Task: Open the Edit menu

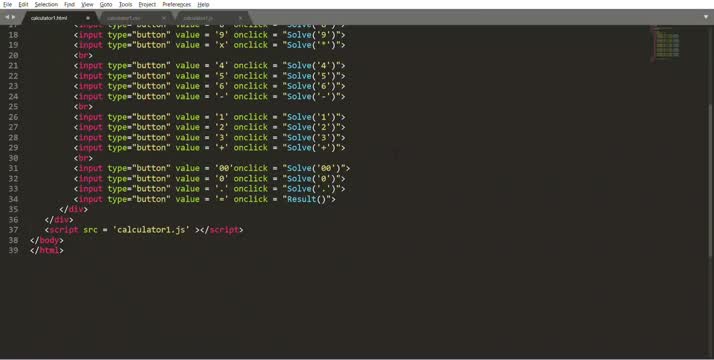Action: [x=23, y=4]
